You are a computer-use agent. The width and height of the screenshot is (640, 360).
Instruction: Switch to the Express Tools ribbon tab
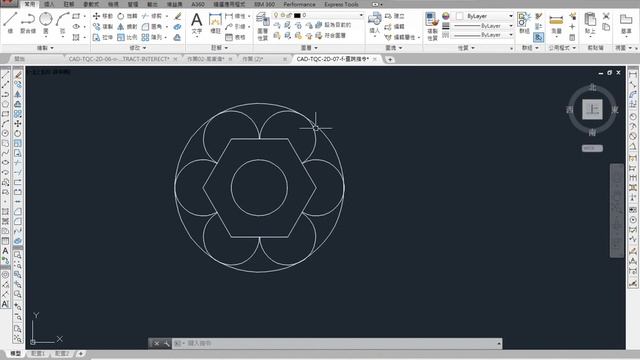click(x=341, y=4)
